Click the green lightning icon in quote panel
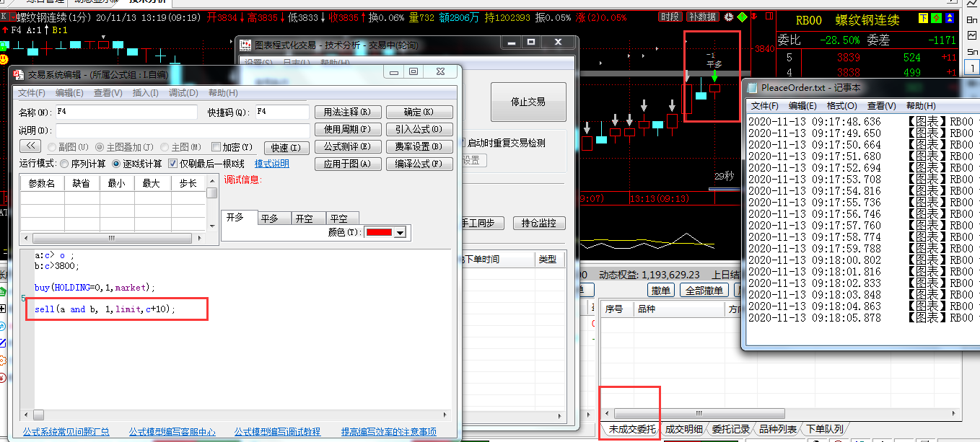This screenshot has height=442, width=980. (x=937, y=19)
